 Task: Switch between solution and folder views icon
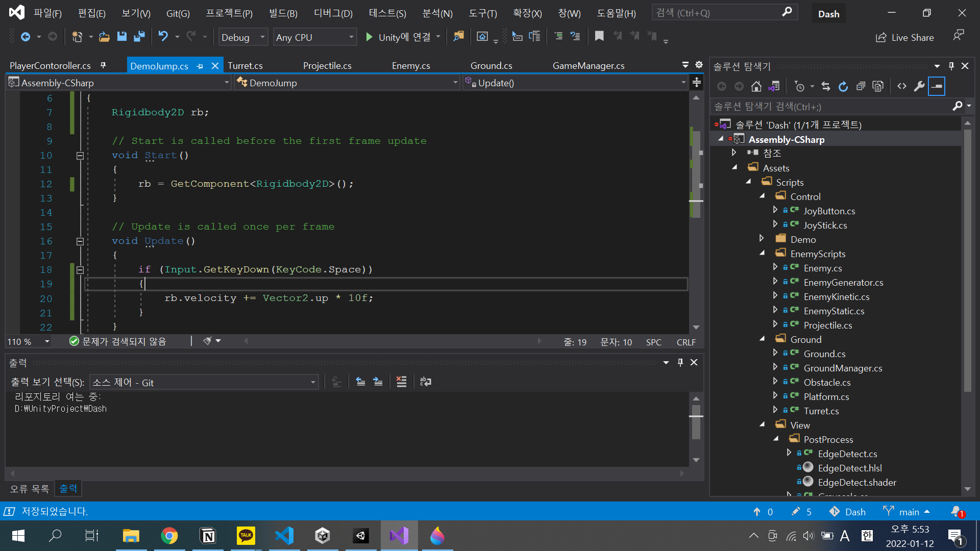pyautogui.click(x=774, y=86)
